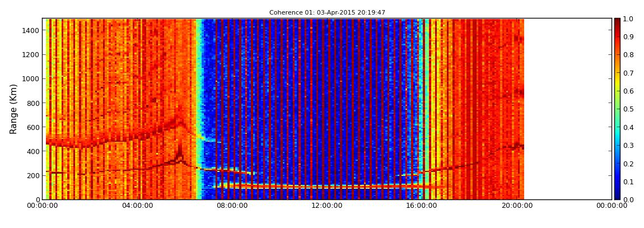Click the 04:00:00 x-axis tick label
The height and width of the screenshot is (228, 644).
137,206
